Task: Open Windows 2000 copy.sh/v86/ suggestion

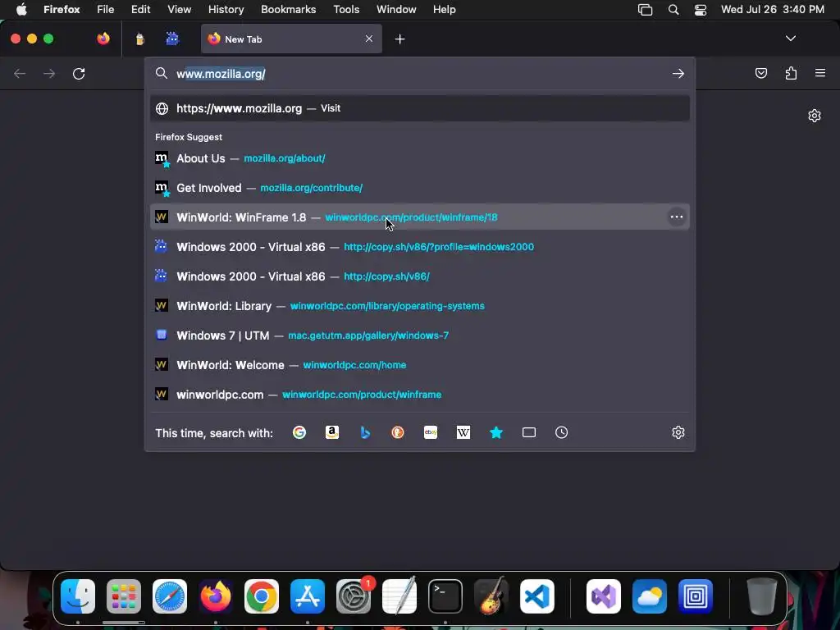Action: click(419, 276)
